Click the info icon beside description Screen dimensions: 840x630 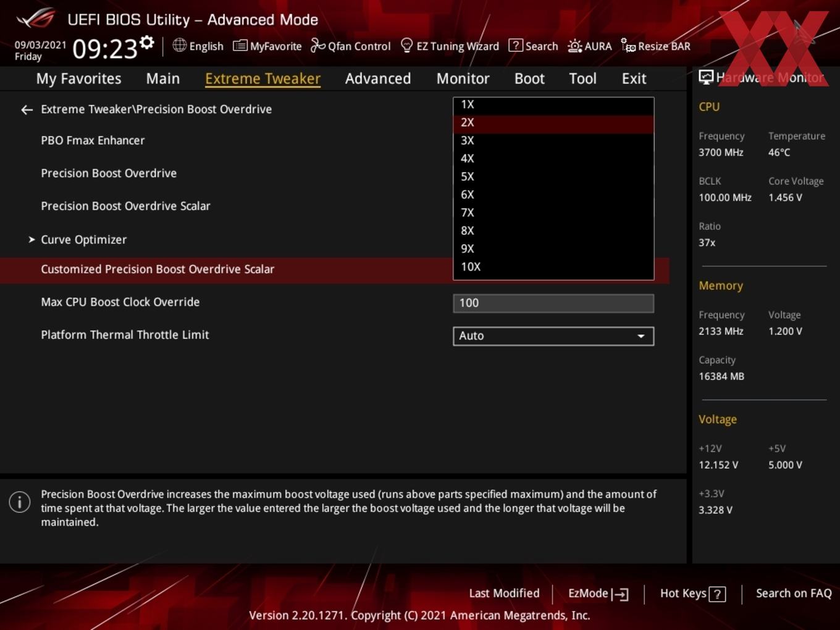tap(20, 502)
